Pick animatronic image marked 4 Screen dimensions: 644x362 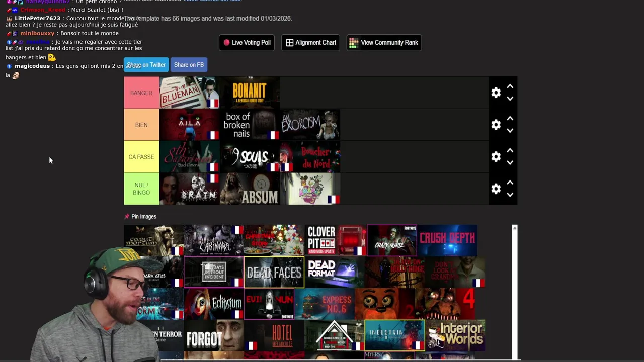pyautogui.click(x=445, y=304)
